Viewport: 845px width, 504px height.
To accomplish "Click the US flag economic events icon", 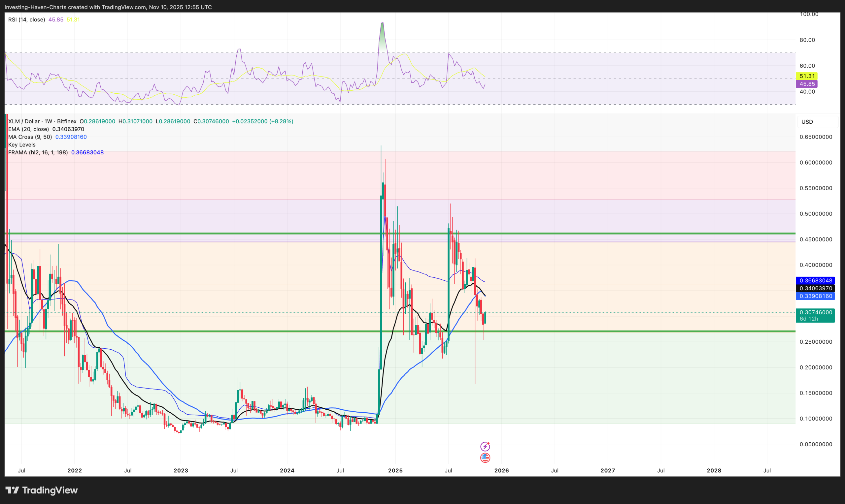I will coord(485,457).
